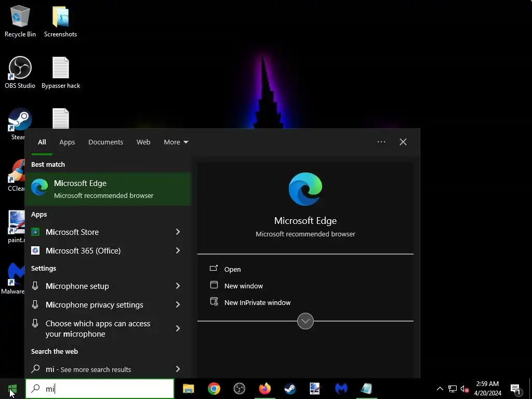Select the Microphone setup setting
This screenshot has width=532, height=399.
tap(98, 286)
